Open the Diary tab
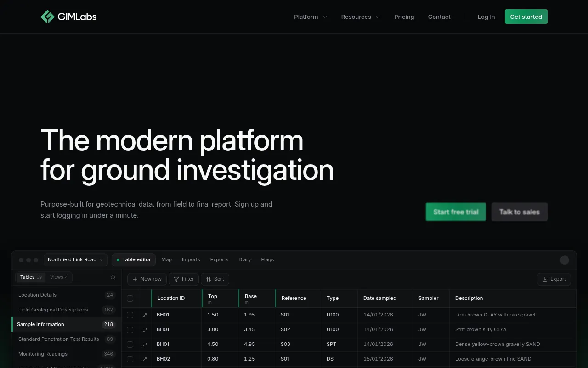The height and width of the screenshot is (368, 588). pyautogui.click(x=245, y=260)
